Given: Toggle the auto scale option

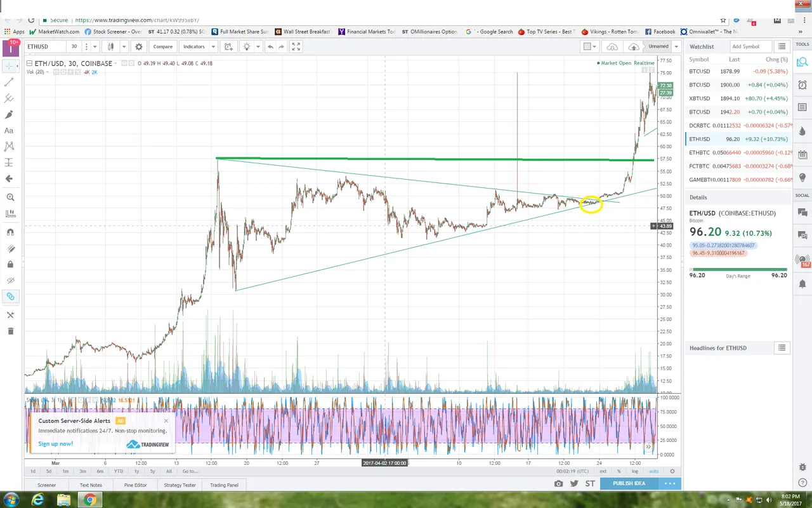Looking at the screenshot, I should [x=654, y=471].
